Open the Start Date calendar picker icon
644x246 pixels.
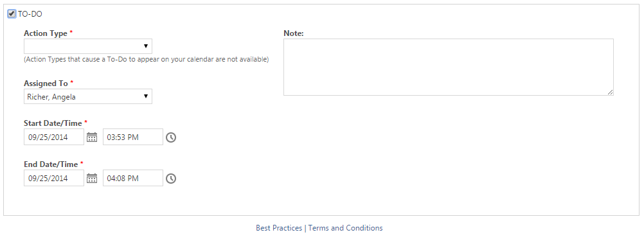[92, 137]
